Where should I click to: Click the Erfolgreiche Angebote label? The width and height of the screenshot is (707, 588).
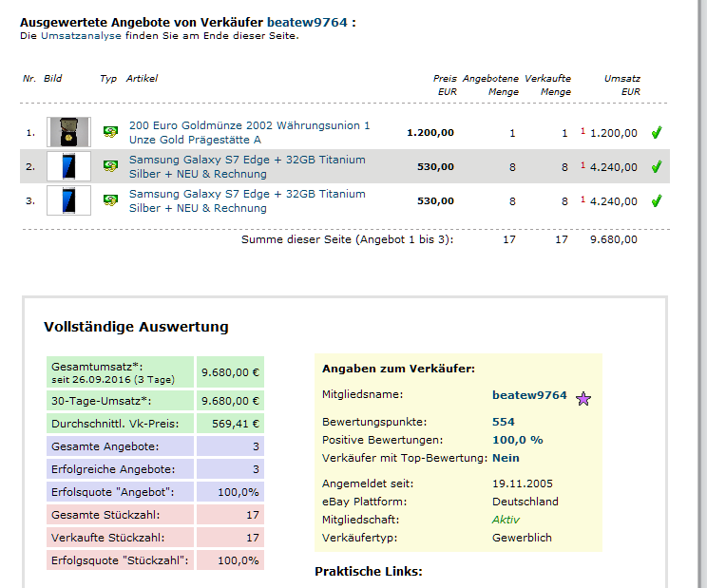[x=113, y=469]
